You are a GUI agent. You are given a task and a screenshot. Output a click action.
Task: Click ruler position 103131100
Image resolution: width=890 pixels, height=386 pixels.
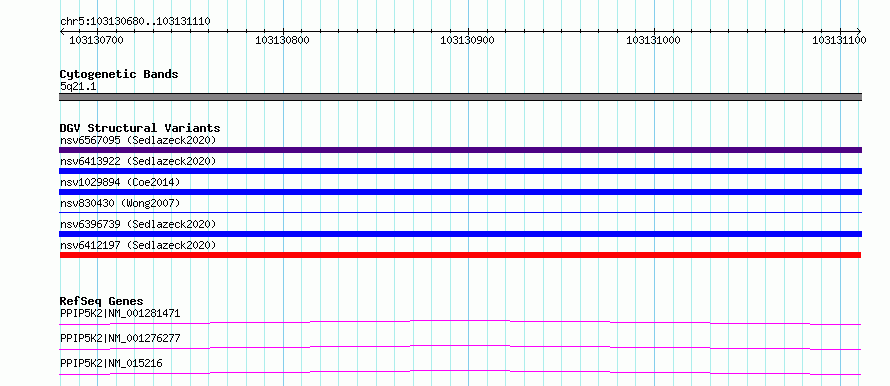pyautogui.click(x=839, y=40)
